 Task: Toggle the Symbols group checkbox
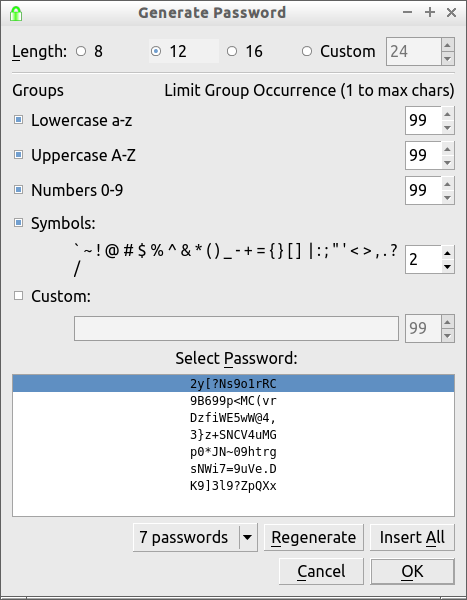click(18, 222)
